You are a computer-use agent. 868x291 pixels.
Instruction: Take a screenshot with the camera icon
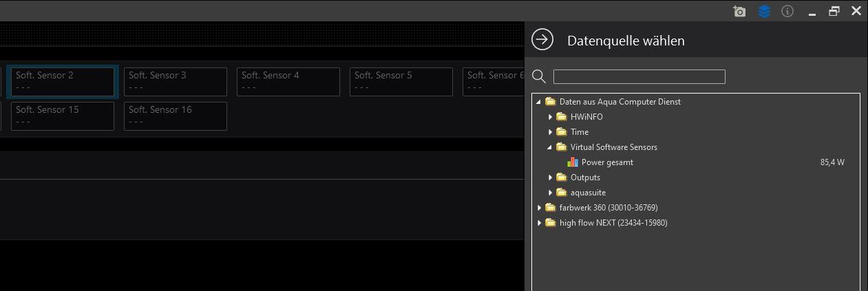[x=740, y=11]
